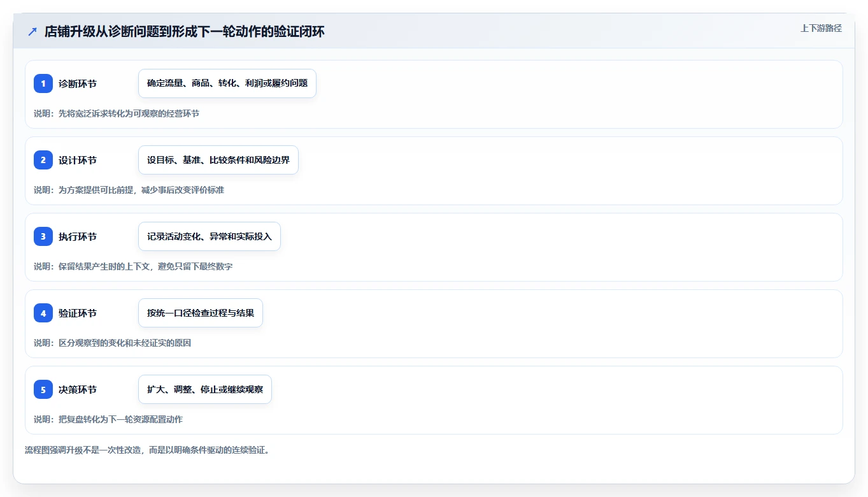Viewport: 868px width, 497px height.
Task: Select step number badge 2
Action: pyautogui.click(x=43, y=160)
